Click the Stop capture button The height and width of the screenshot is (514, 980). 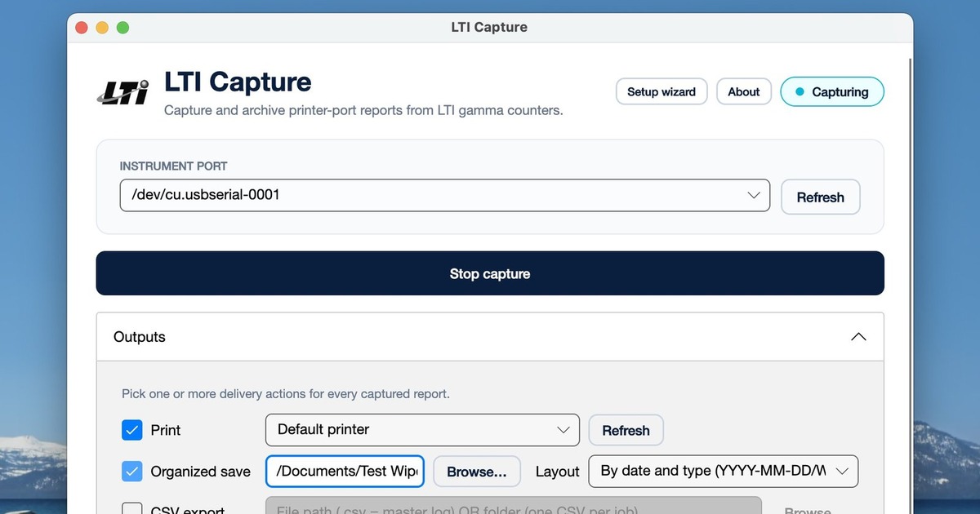click(x=490, y=273)
